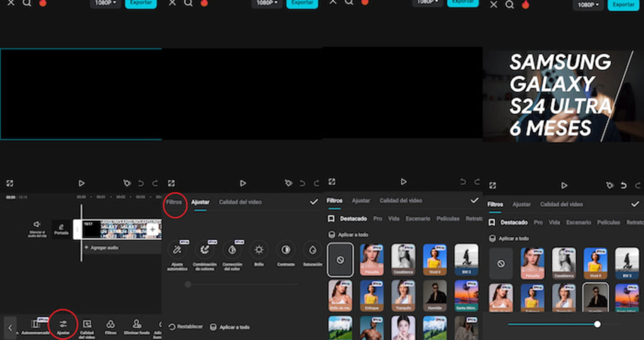Viewport: 644px width, 340px height.
Task: Play the video in Samsung preview screen
Action: coord(564,185)
